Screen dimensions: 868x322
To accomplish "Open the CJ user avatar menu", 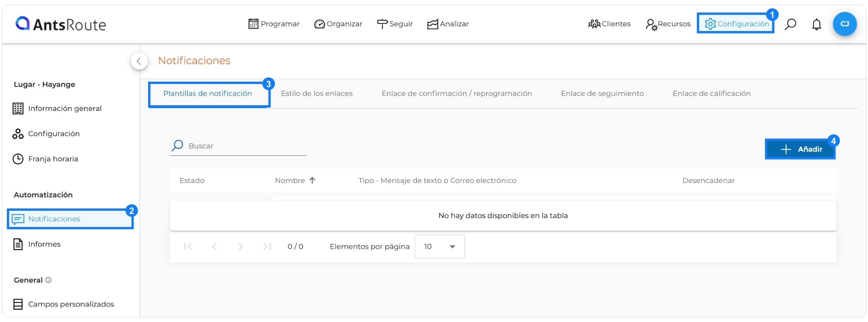I will point(845,24).
